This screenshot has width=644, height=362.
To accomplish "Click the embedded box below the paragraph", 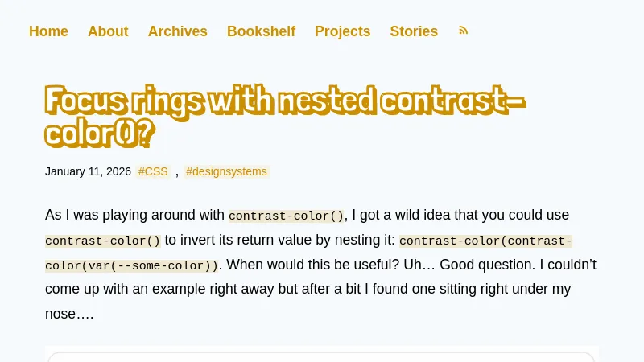I will click(322, 356).
